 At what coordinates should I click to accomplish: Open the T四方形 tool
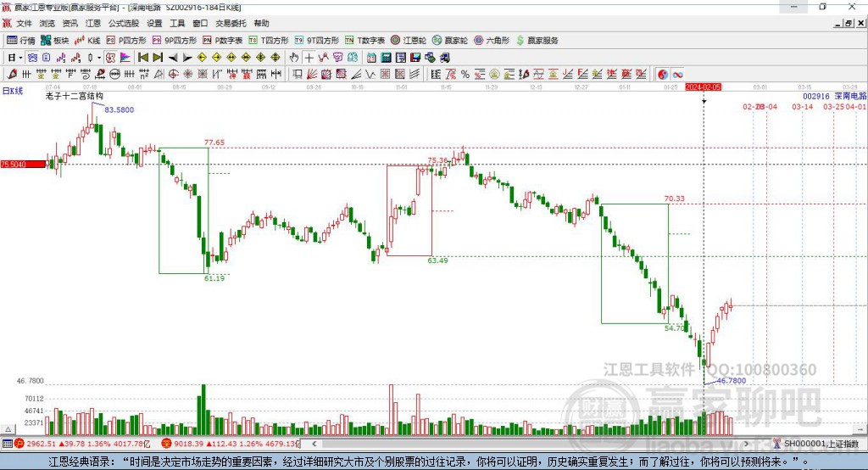pyautogui.click(x=269, y=41)
